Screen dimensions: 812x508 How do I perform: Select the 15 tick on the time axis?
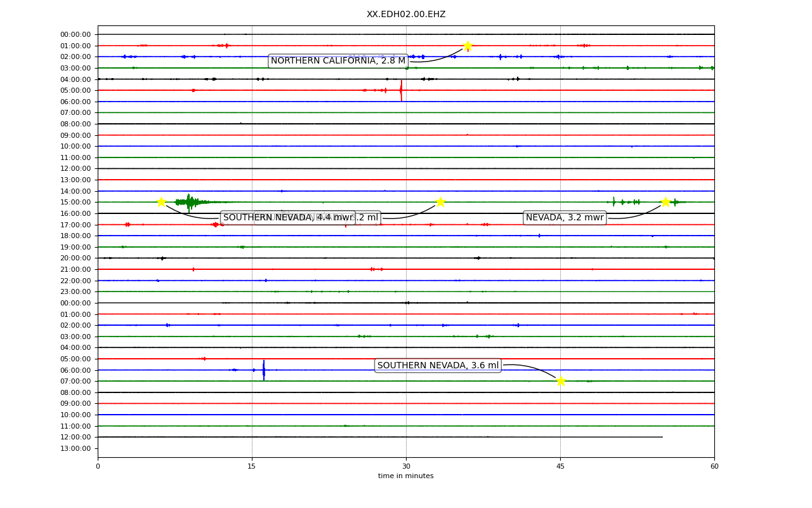252,467
